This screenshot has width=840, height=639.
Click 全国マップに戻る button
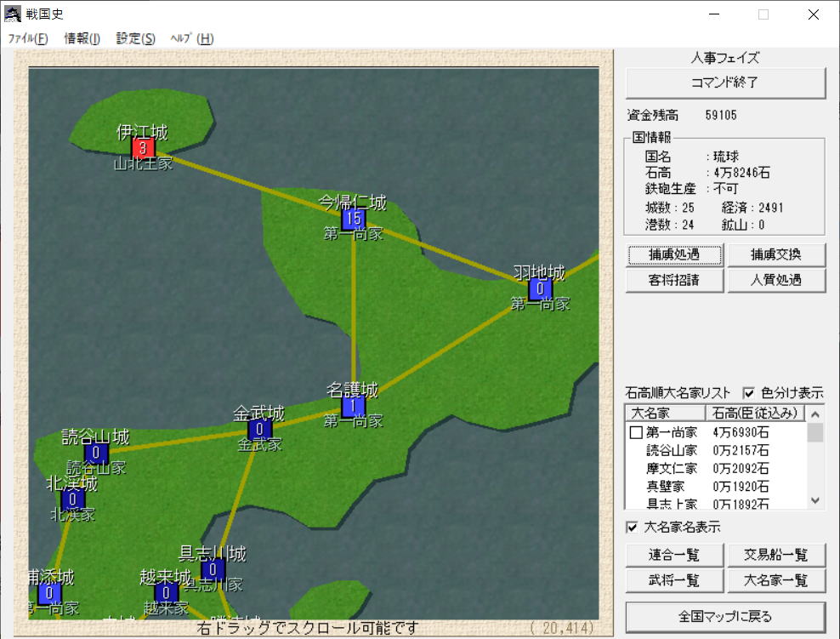point(725,616)
